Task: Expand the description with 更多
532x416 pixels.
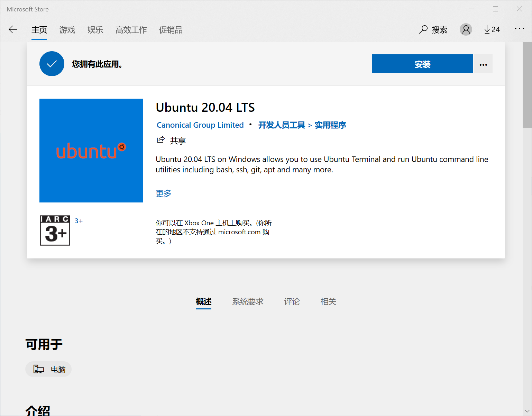Action: [x=163, y=193]
